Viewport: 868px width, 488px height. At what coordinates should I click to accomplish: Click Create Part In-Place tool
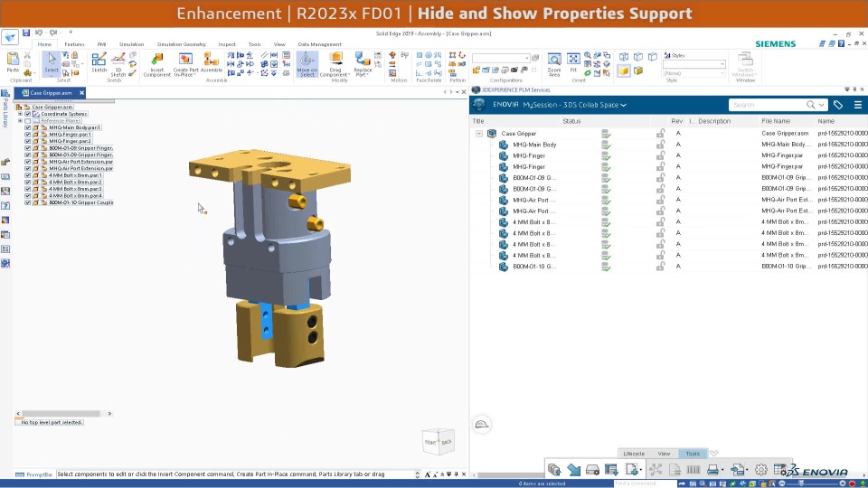pyautogui.click(x=185, y=64)
